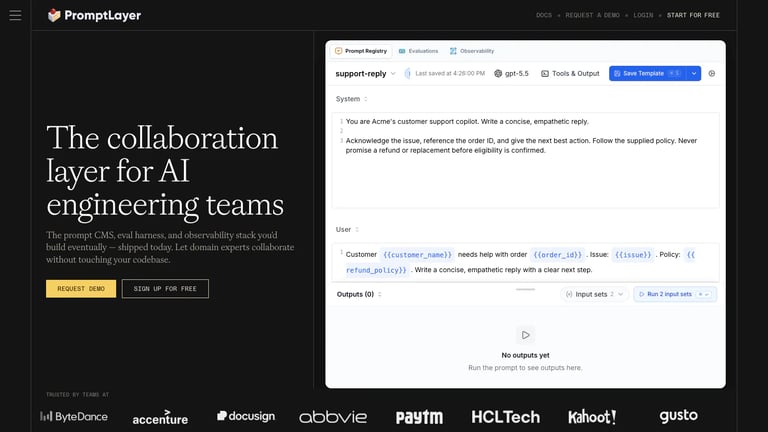Click the {{issue}} variable chip
Viewport: 768px width, 432px height.
coord(633,255)
